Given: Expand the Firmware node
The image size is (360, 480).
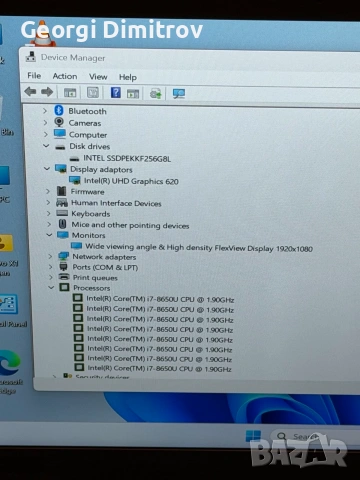Looking at the screenshot, I should [x=48, y=191].
